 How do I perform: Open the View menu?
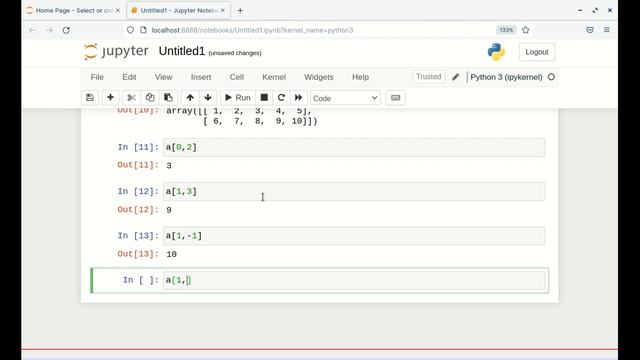point(163,77)
